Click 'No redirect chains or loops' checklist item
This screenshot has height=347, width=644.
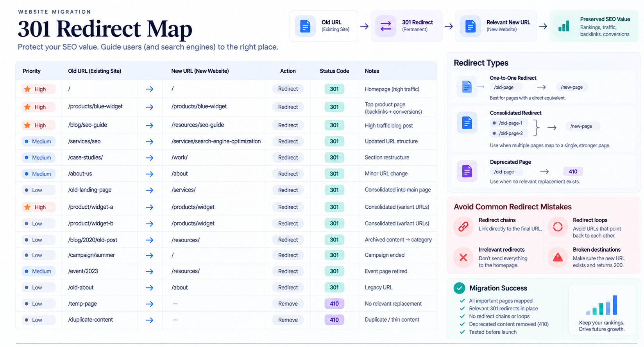point(499,317)
